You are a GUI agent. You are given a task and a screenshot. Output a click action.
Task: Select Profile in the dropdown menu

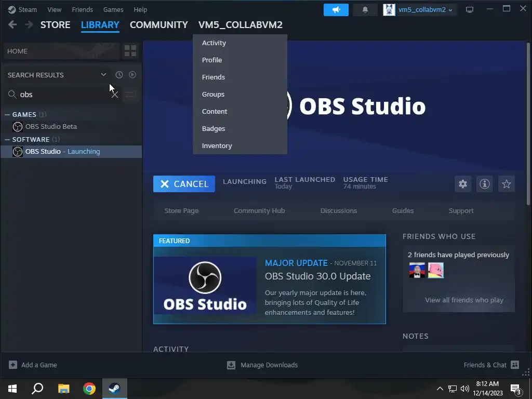tap(240, 60)
